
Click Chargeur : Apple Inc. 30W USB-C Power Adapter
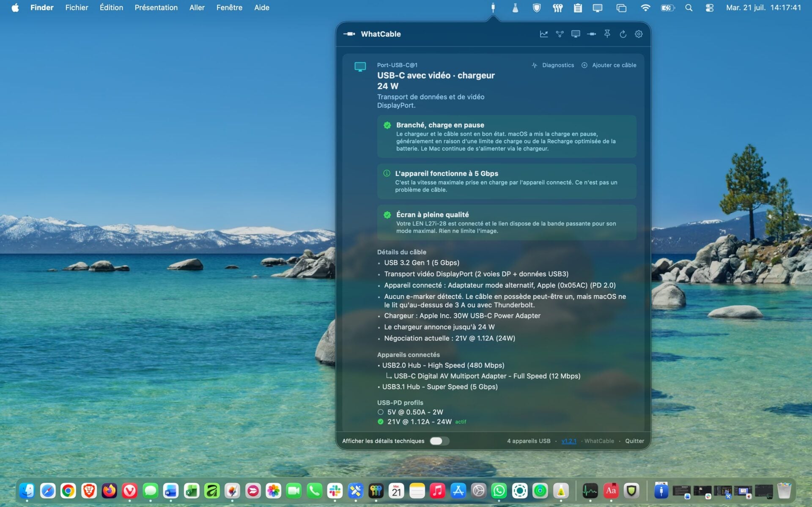(462, 316)
